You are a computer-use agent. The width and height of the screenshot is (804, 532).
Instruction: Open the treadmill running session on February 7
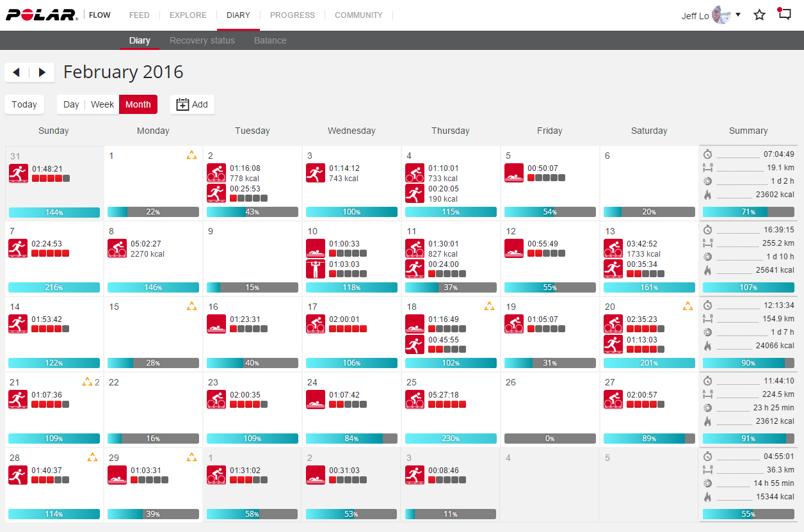click(18, 248)
